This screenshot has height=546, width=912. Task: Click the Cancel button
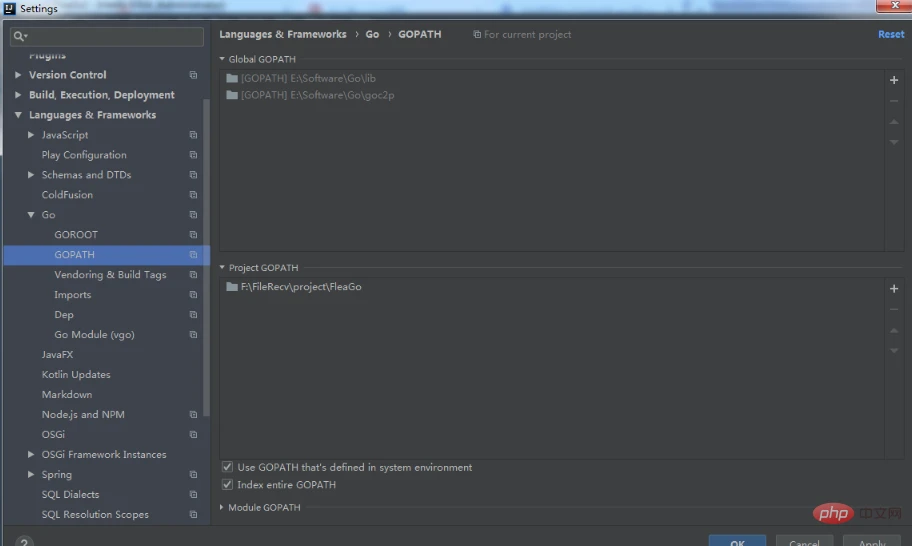pos(804,541)
